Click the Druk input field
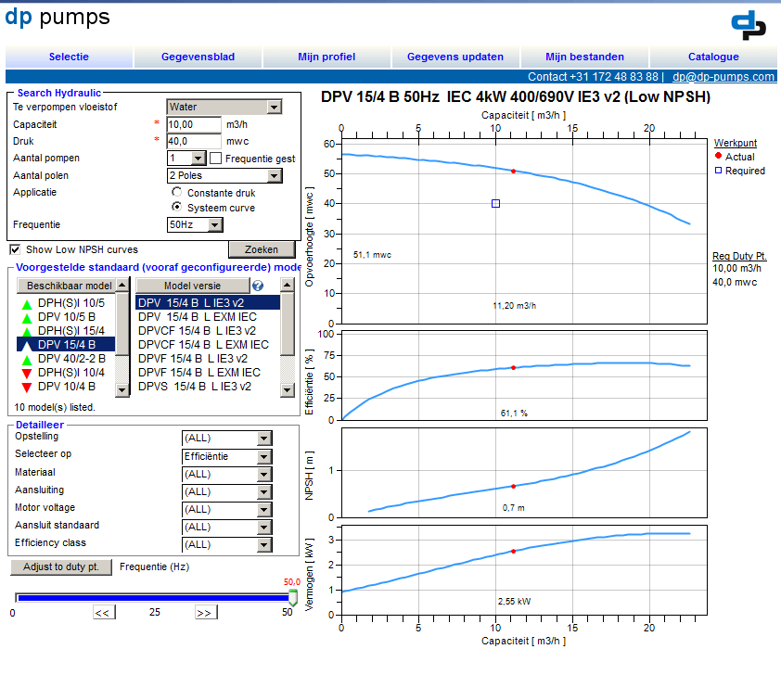The height and width of the screenshot is (700, 781). [194, 142]
